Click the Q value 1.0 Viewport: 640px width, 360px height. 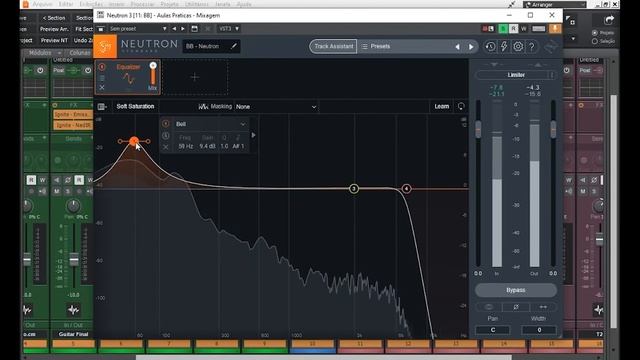(224, 146)
